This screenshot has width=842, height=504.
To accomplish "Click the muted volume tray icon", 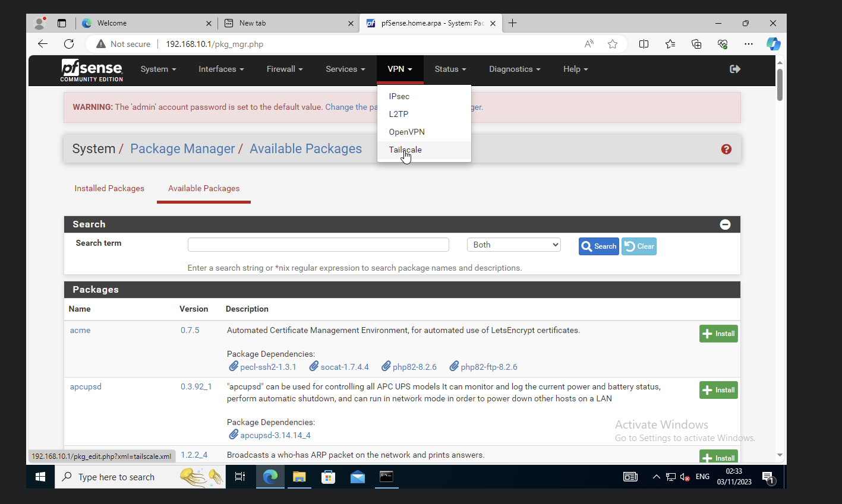I will pos(685,477).
